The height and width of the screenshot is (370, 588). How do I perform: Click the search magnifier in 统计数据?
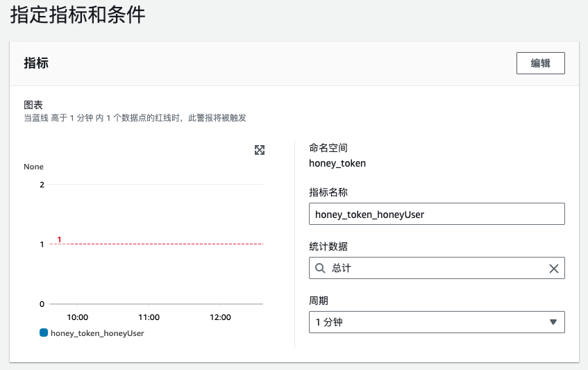320,268
